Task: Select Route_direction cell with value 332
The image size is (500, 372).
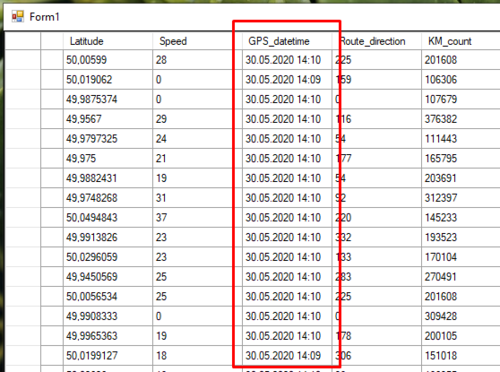Action: 377,237
